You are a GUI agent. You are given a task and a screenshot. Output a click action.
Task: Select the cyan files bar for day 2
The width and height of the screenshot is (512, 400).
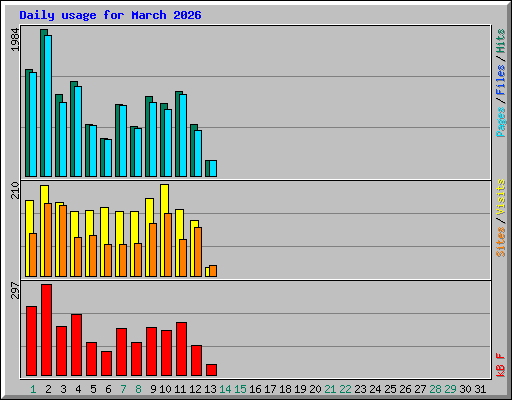click(x=48, y=106)
